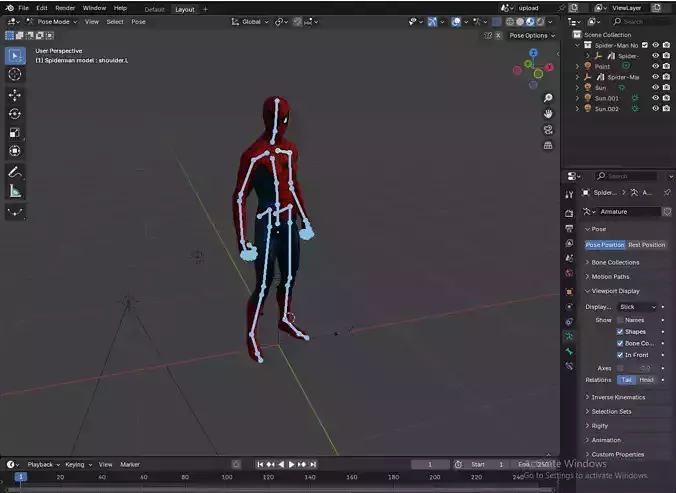
Task: Open the Pose Mode dropdown
Action: pyautogui.click(x=52, y=22)
